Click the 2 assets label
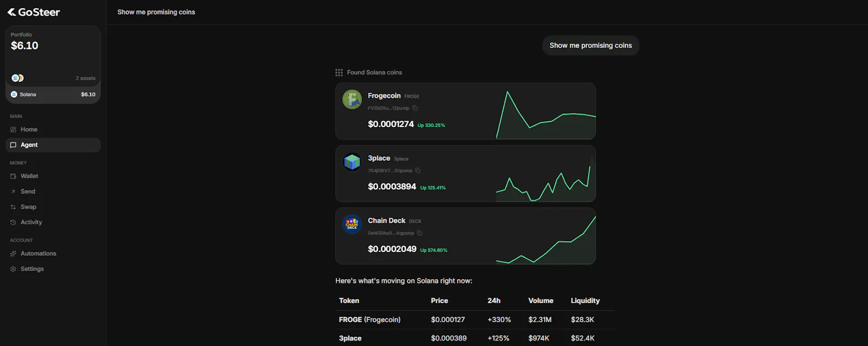868x346 pixels. click(x=86, y=78)
